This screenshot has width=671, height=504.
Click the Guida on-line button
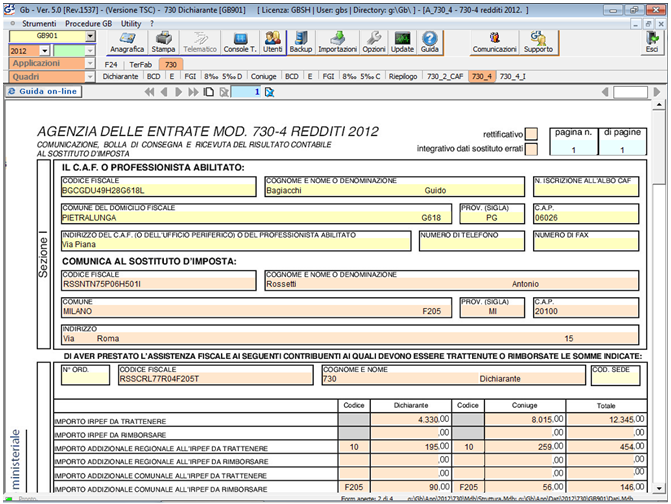[x=44, y=92]
